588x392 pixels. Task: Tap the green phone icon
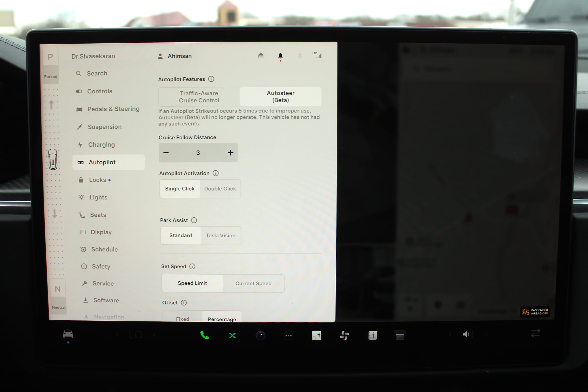click(x=204, y=335)
